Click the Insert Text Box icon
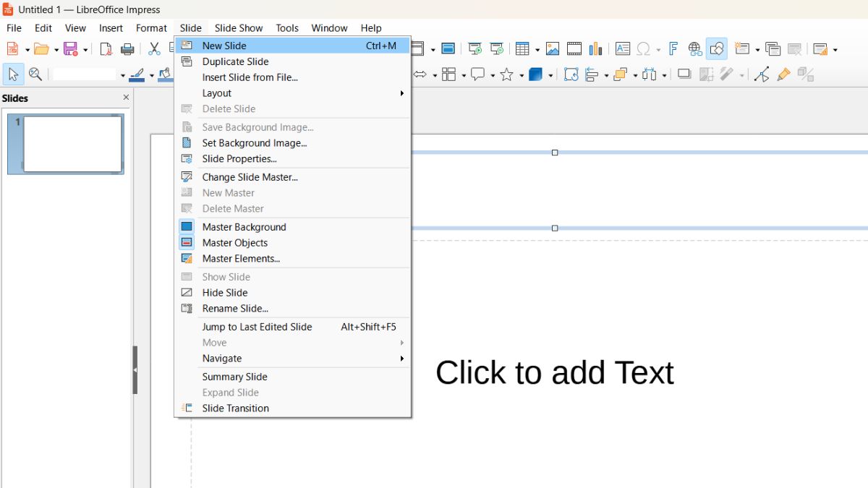 point(623,49)
